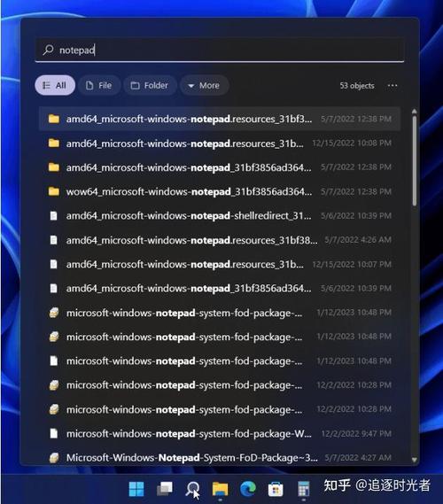Image resolution: width=443 pixels, height=504 pixels.
Task: Click the three-dots options icon
Action: [x=392, y=86]
